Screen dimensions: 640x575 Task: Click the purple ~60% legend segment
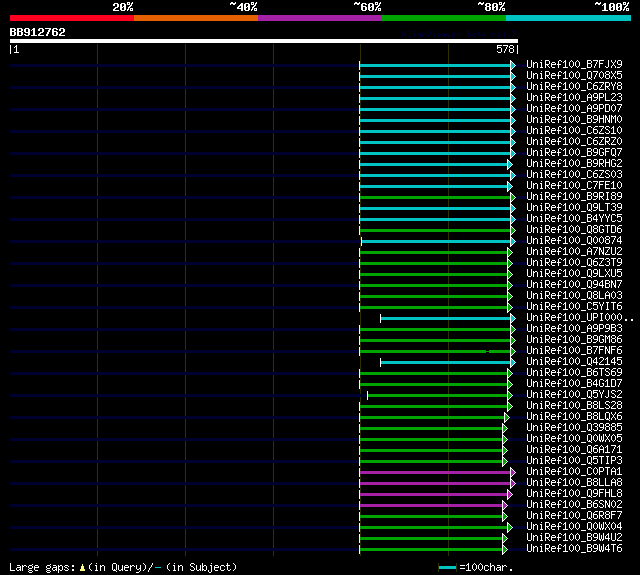coord(320,18)
